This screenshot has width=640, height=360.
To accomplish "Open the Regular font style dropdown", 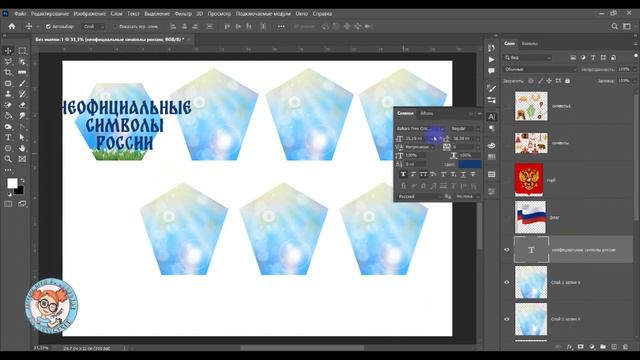I will tap(464, 129).
